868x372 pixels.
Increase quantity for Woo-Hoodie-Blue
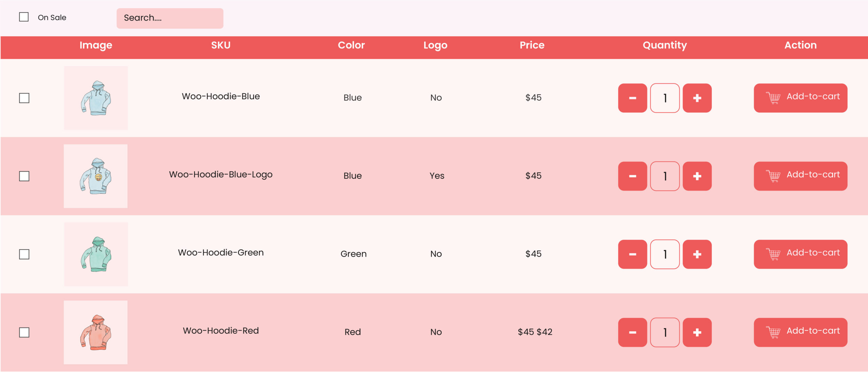(x=697, y=98)
